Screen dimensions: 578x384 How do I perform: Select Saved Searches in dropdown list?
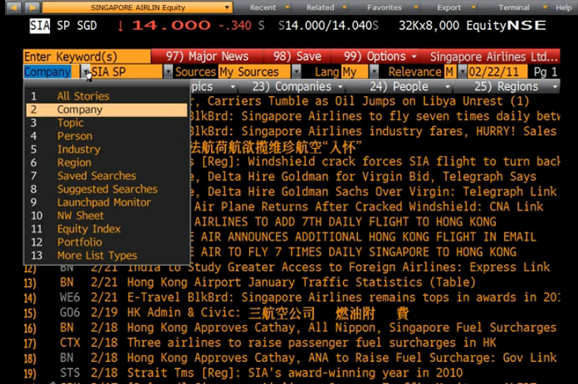107,176
